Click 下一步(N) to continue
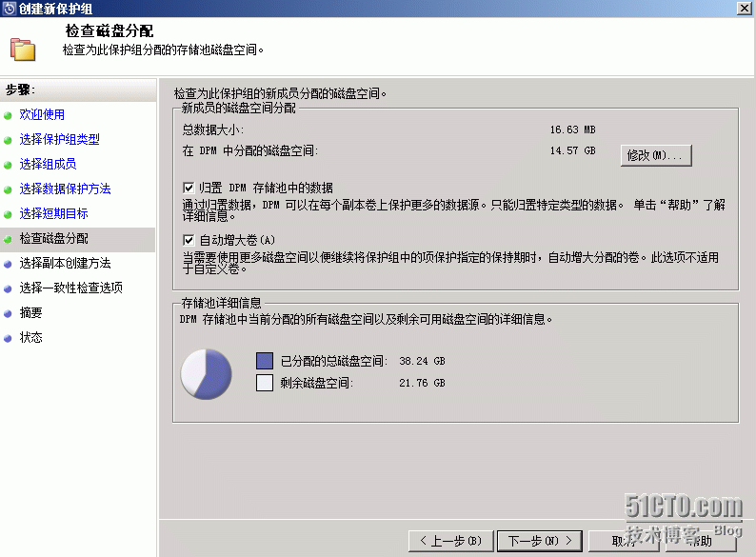 tap(540, 541)
